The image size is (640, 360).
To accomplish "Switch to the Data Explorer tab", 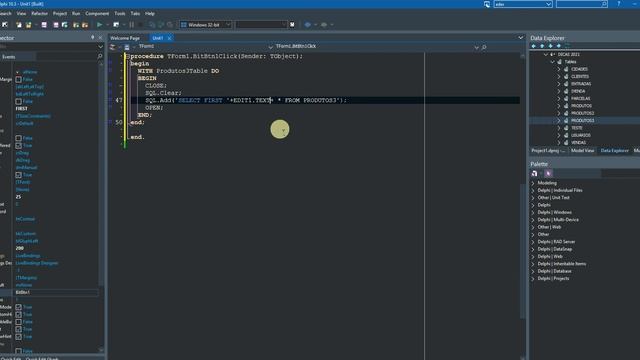I will (x=614, y=151).
